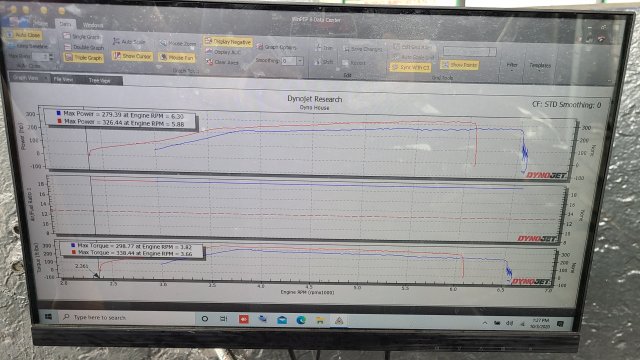This screenshot has height=360, width=640.
Task: Click 'Max Torque = 338.44' legend text
Action: tap(135, 253)
